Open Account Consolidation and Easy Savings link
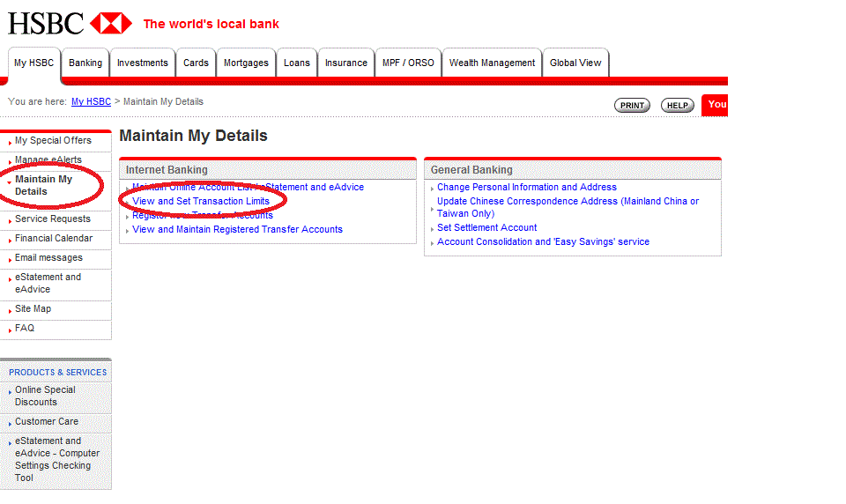This screenshot has width=846, height=504. click(x=543, y=241)
